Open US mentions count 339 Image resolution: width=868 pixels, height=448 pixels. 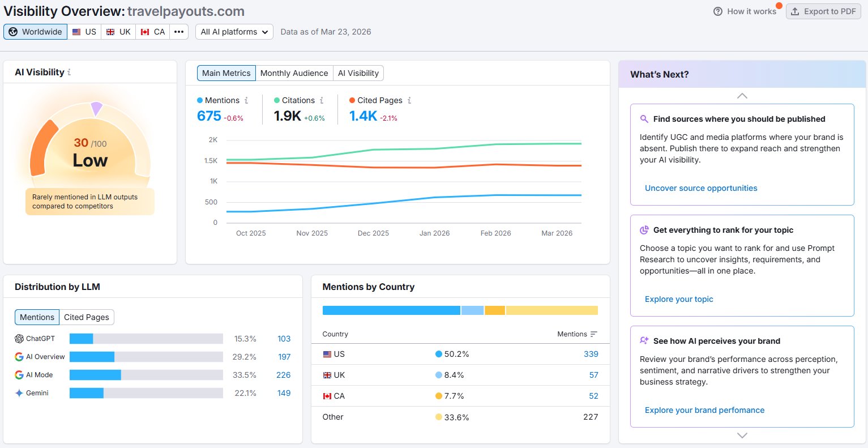[591, 354]
